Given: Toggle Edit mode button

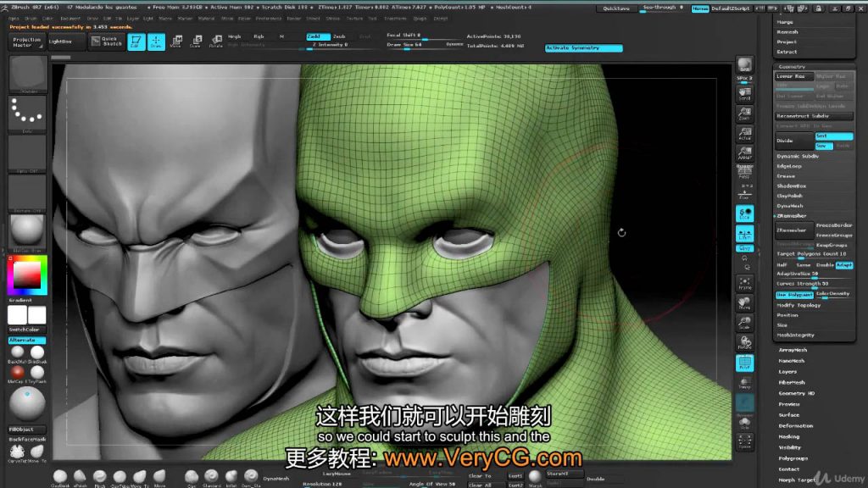Looking at the screenshot, I should [x=136, y=42].
